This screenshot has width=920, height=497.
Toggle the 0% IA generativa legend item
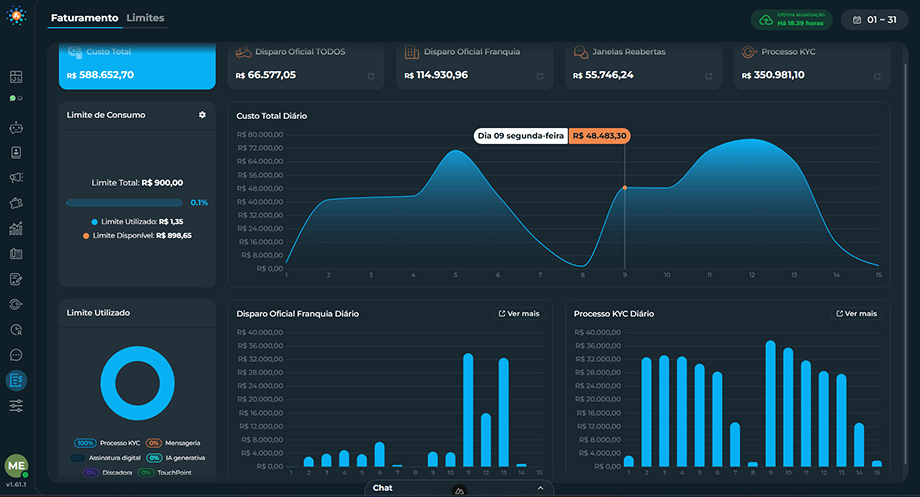175,458
